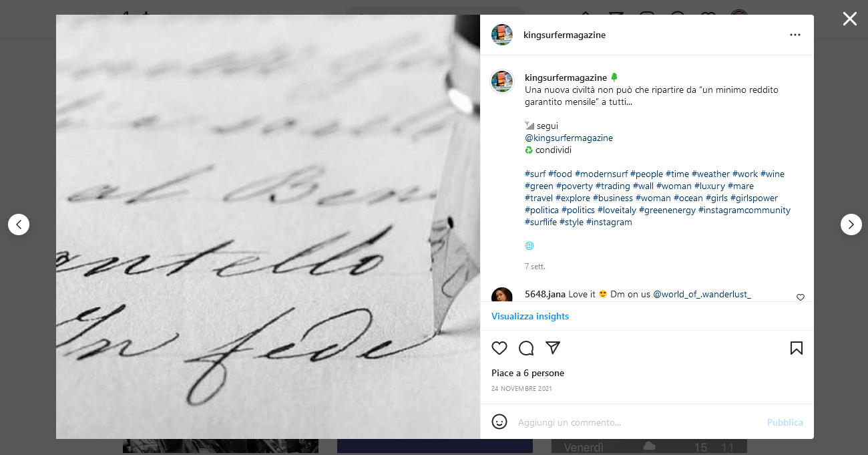Open the comment bubble icon
The width and height of the screenshot is (868, 455).
pyautogui.click(x=526, y=348)
